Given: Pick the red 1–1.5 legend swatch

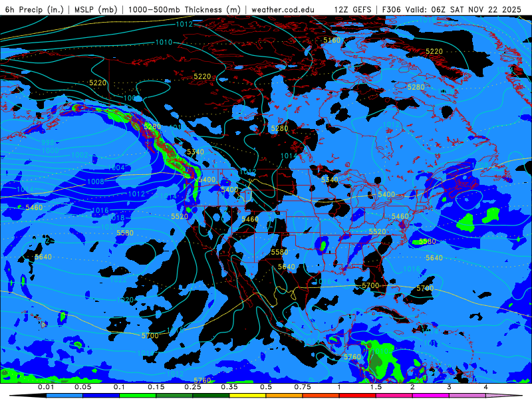Looking at the screenshot, I should pyautogui.click(x=358, y=396).
